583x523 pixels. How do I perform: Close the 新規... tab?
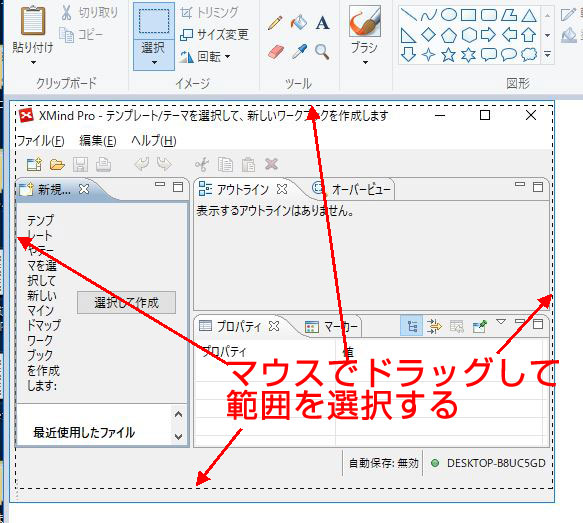pyautogui.click(x=84, y=189)
